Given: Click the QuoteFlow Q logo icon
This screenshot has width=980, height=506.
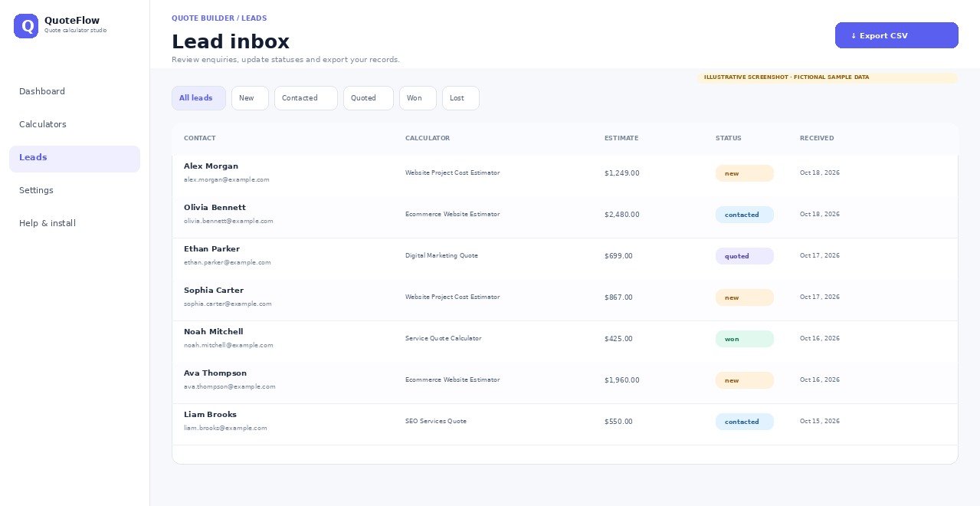Looking at the screenshot, I should [26, 26].
